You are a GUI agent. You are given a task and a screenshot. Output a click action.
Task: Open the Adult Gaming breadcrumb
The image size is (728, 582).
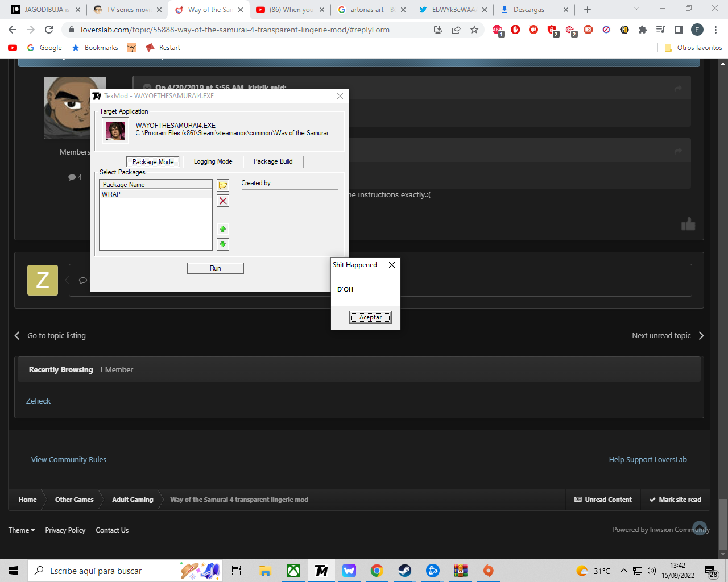click(x=133, y=500)
